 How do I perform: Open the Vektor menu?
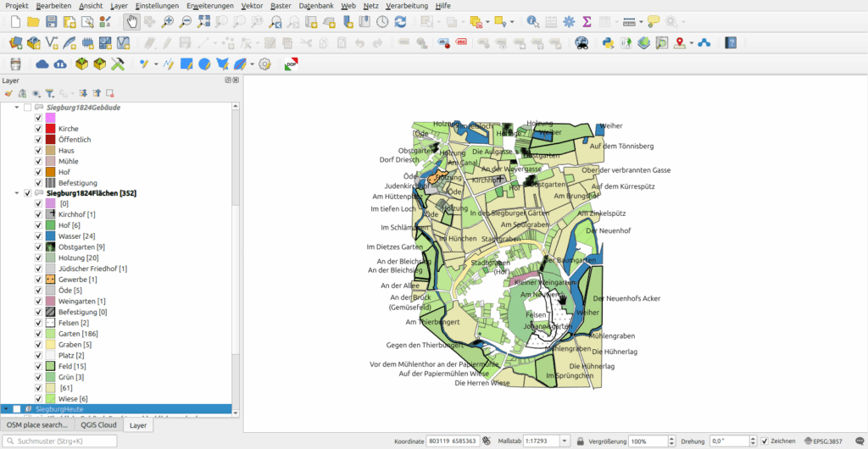[x=252, y=6]
